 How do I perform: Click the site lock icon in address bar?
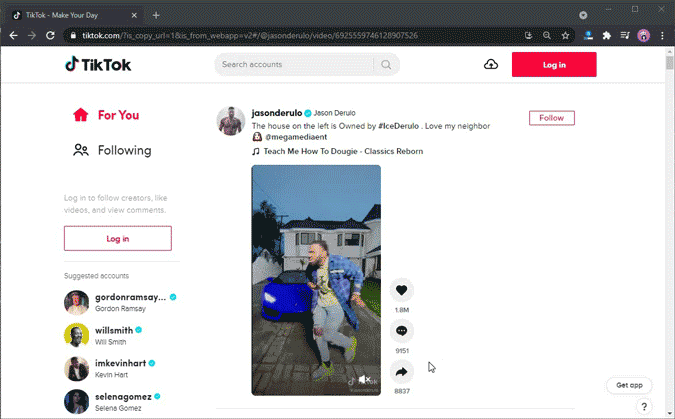click(73, 35)
